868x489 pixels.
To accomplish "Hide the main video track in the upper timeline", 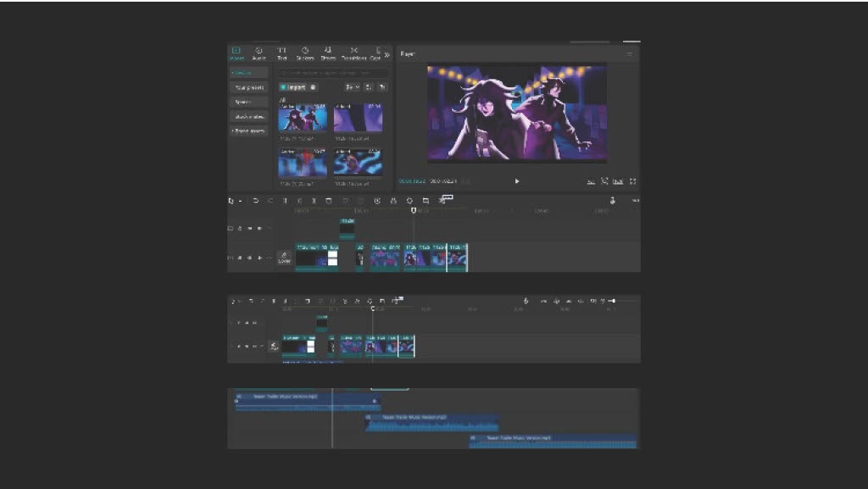I will [x=250, y=258].
